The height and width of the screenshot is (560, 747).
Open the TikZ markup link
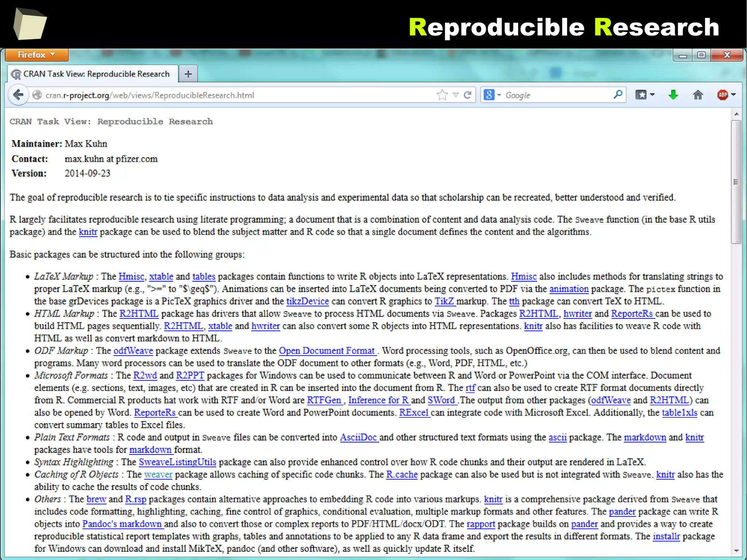coord(444,301)
